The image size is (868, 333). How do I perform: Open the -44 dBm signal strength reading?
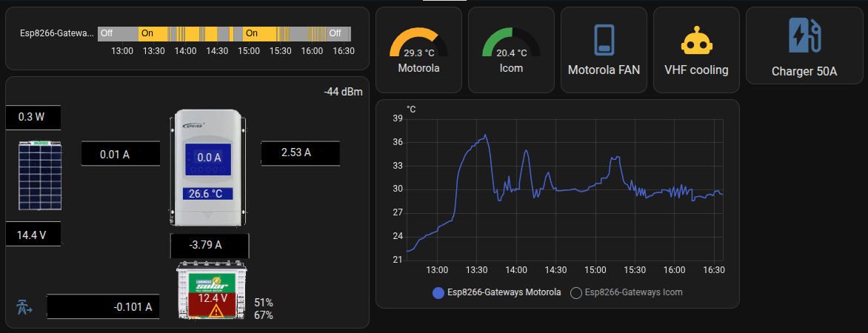coord(342,92)
